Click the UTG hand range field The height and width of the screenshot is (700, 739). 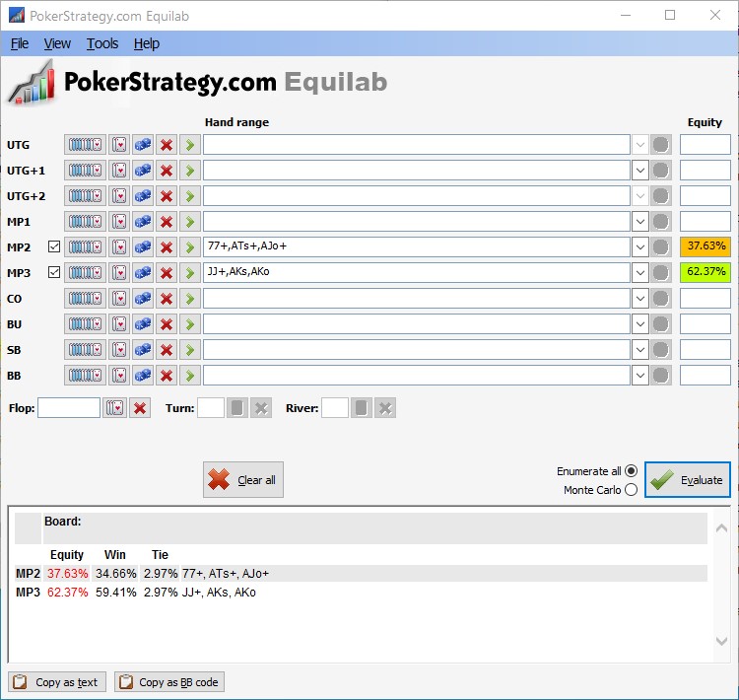417,144
